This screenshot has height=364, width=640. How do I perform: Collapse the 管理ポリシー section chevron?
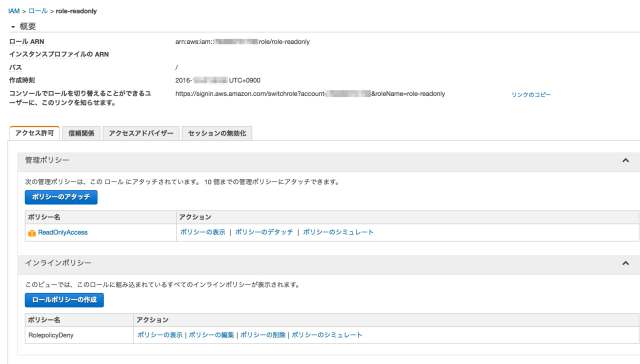pyautogui.click(x=625, y=160)
